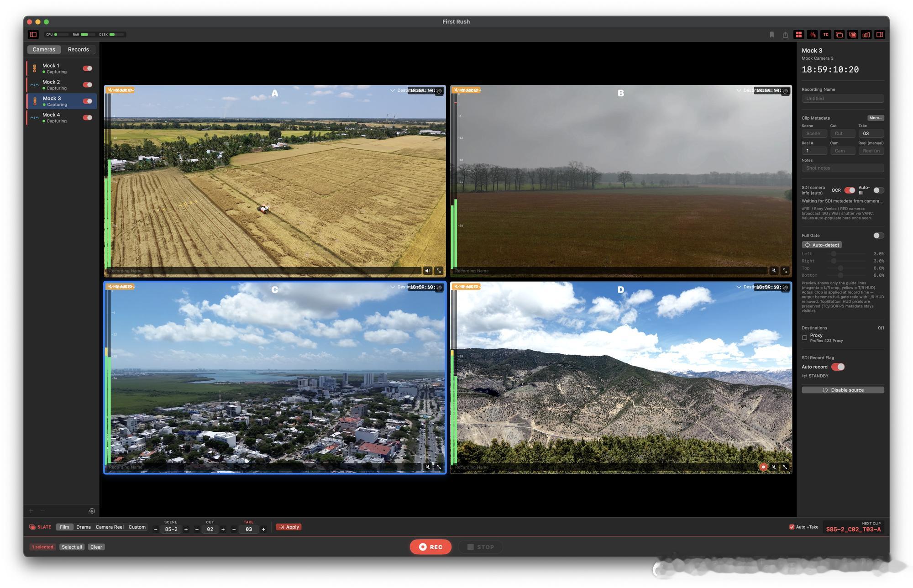Increase the Scene number with plus

[186, 530]
